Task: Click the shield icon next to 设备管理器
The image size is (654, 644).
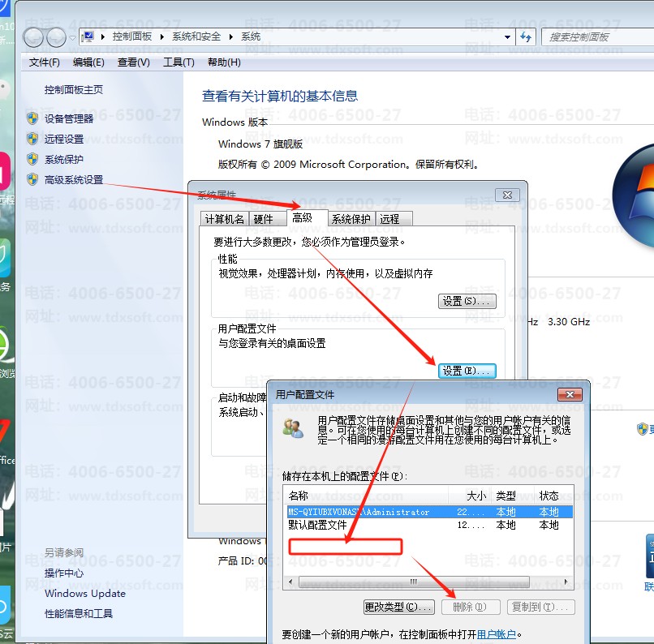Action: coord(32,118)
